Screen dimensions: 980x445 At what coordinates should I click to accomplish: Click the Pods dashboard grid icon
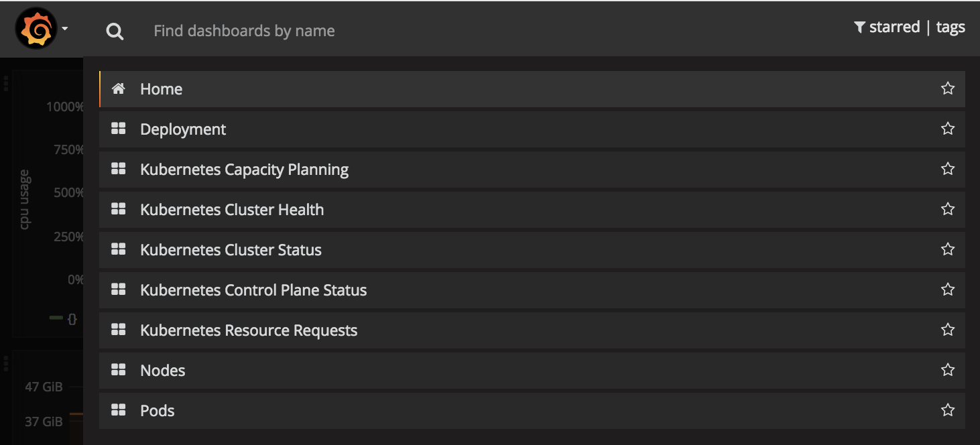click(119, 410)
